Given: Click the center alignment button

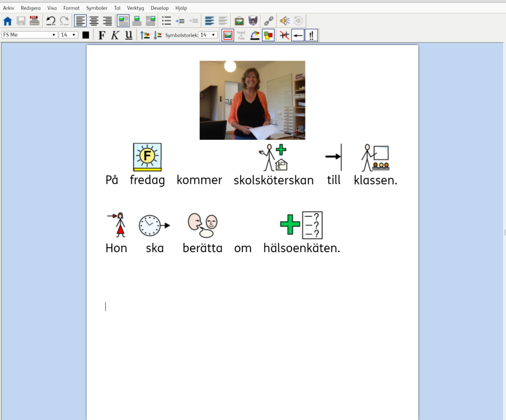Looking at the screenshot, I should coord(93,20).
